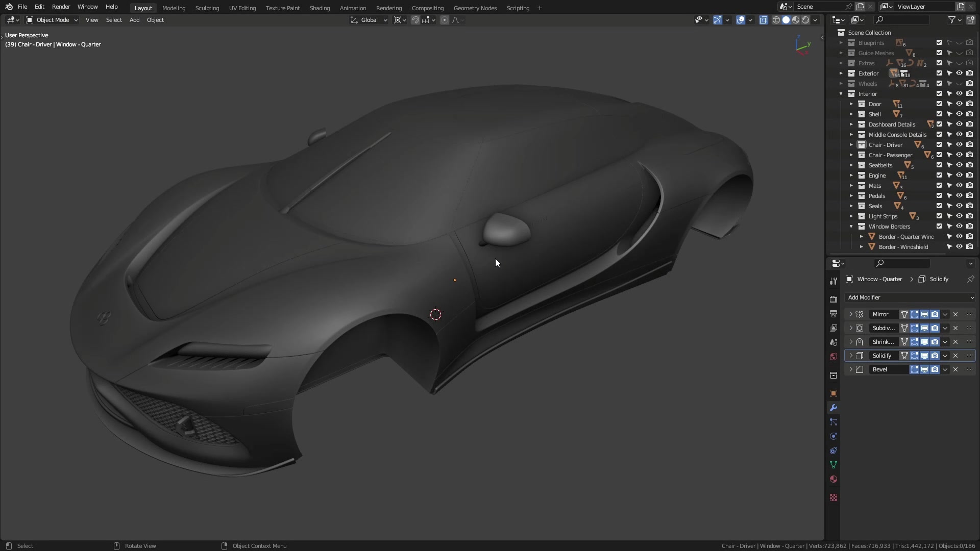980x551 pixels.
Task: Toggle X-ray display in viewport header
Action: 764,20
